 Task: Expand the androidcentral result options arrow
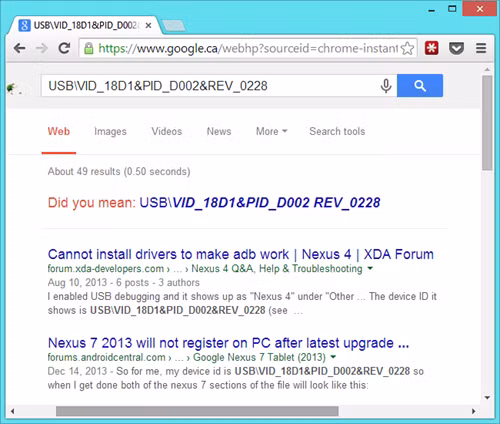coord(333,357)
